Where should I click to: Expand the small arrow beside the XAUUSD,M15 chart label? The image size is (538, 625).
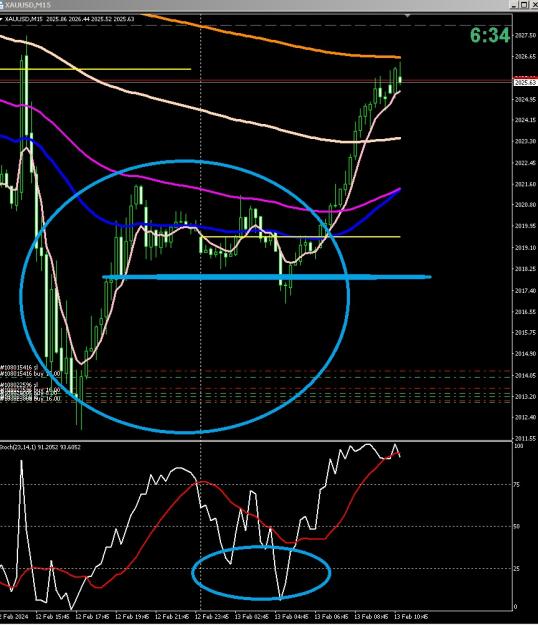pos(1,19)
